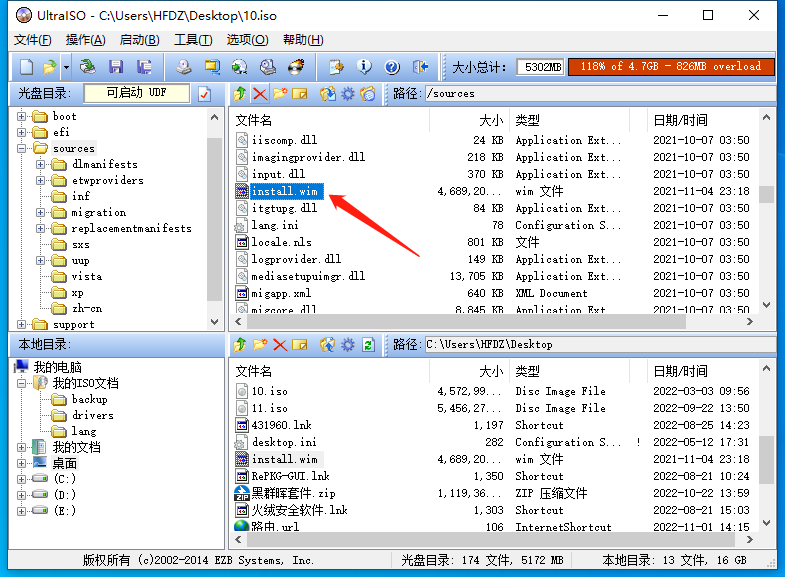Click the C:\Users\HFDZ\Desktop path field
This screenshot has height=577, width=785.
point(600,345)
